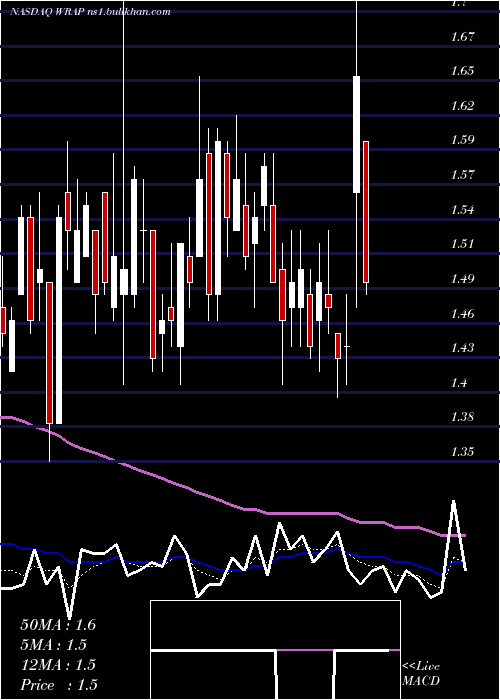Select the 1.51 price level label
Image resolution: width=500 pixels, height=700 pixels.
tap(462, 244)
